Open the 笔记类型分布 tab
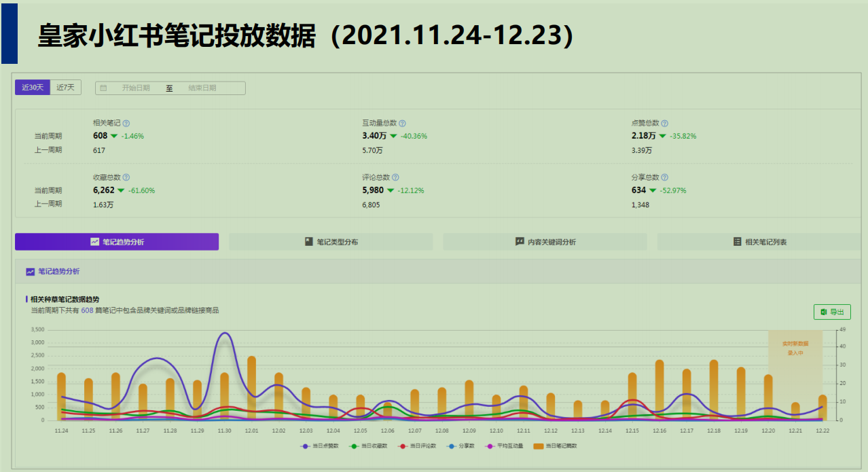This screenshot has height=472, width=868. point(331,242)
